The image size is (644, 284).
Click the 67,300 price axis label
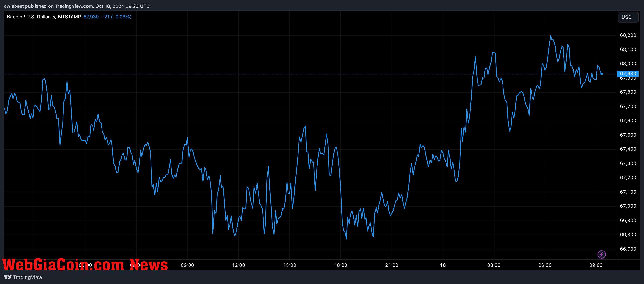(x=628, y=163)
